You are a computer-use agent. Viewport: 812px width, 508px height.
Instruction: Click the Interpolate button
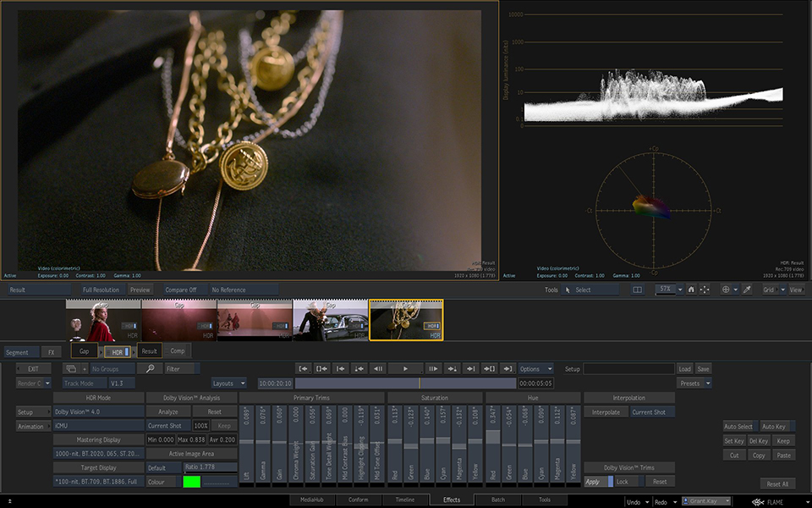coord(606,412)
